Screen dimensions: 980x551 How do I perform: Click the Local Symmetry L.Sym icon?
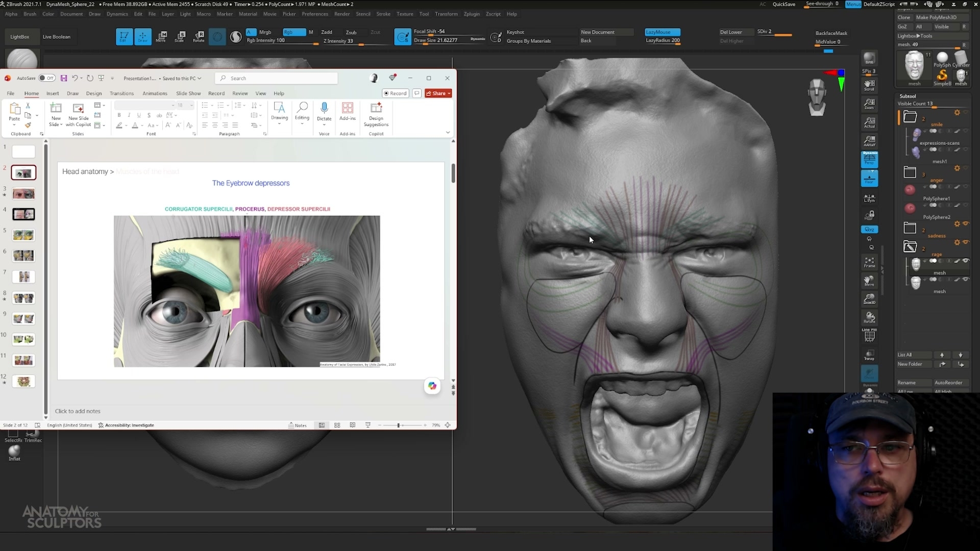(x=869, y=197)
